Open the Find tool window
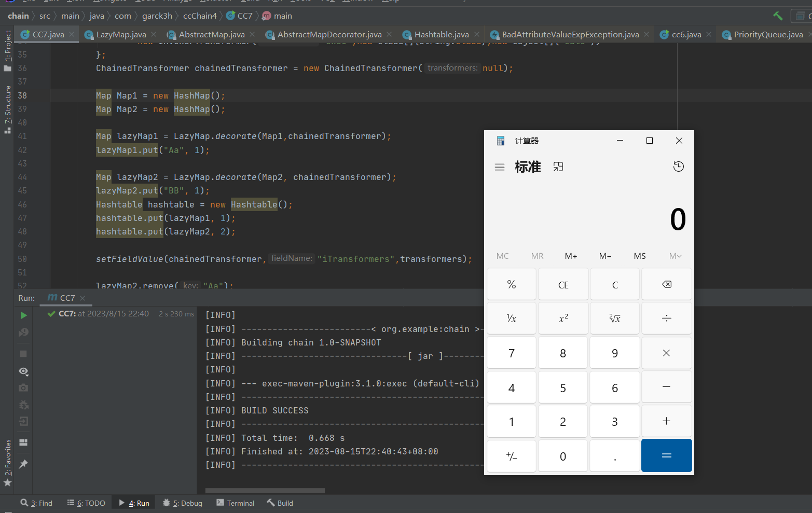 (36, 503)
